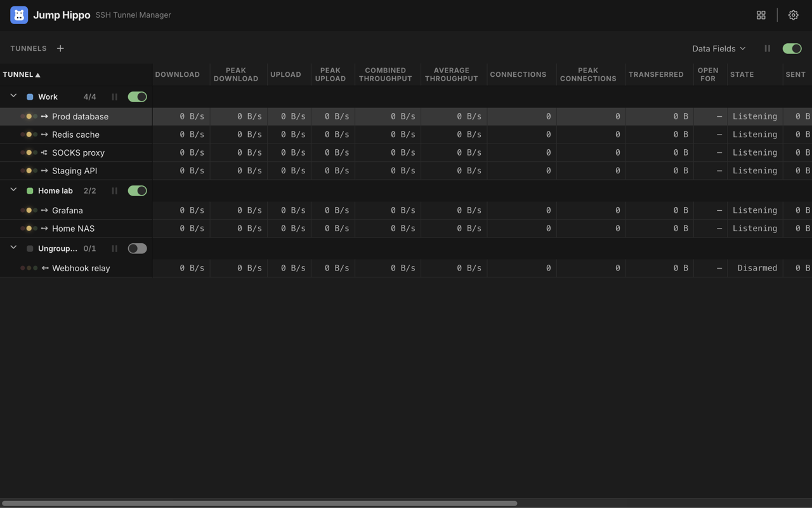
Task: Pause all tunnels from top toolbar
Action: (767, 48)
